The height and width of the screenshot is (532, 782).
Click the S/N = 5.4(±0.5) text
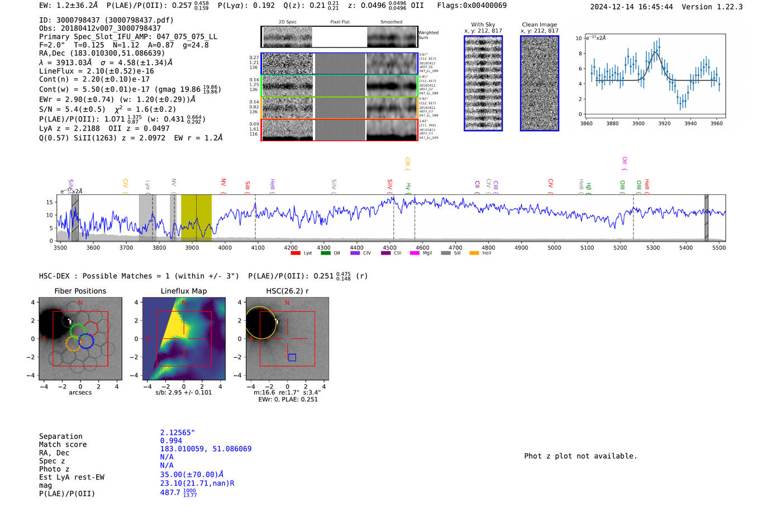(72, 109)
